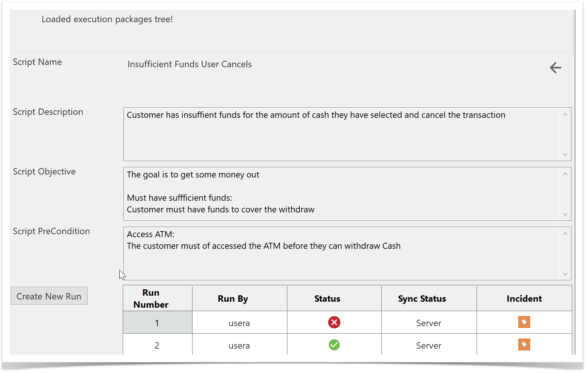The image size is (588, 373).
Task: Open incident bug icon for run 2
Action: pos(524,345)
